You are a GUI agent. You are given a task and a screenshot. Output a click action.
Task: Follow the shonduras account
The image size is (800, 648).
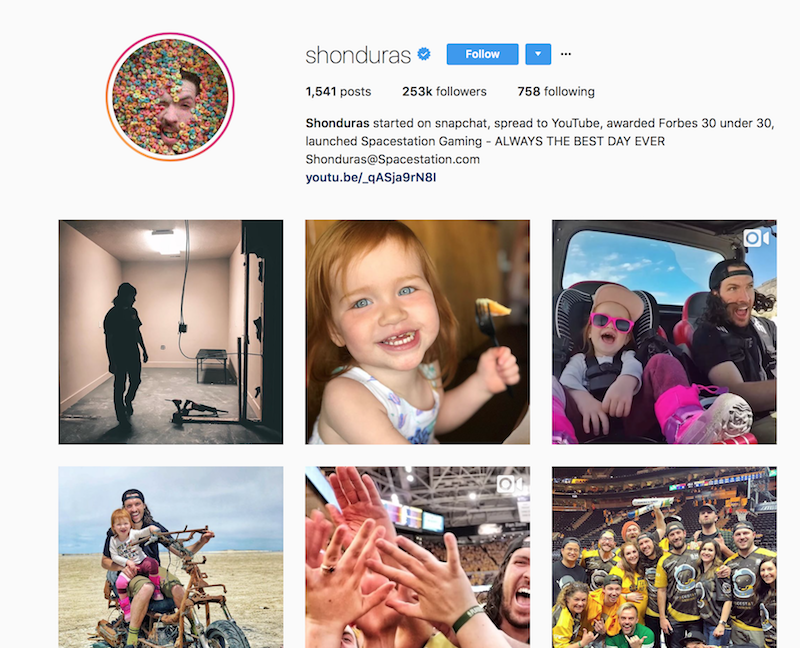(x=482, y=54)
